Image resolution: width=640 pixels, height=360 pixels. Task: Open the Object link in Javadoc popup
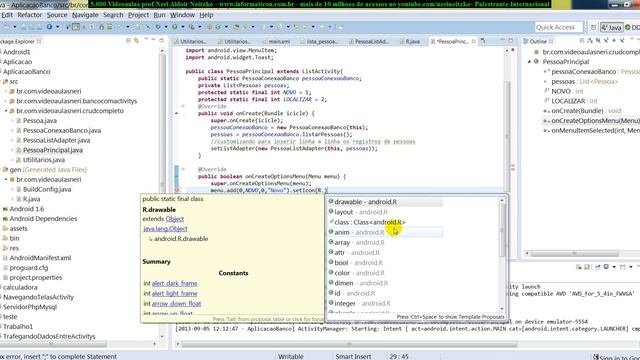coord(175,219)
